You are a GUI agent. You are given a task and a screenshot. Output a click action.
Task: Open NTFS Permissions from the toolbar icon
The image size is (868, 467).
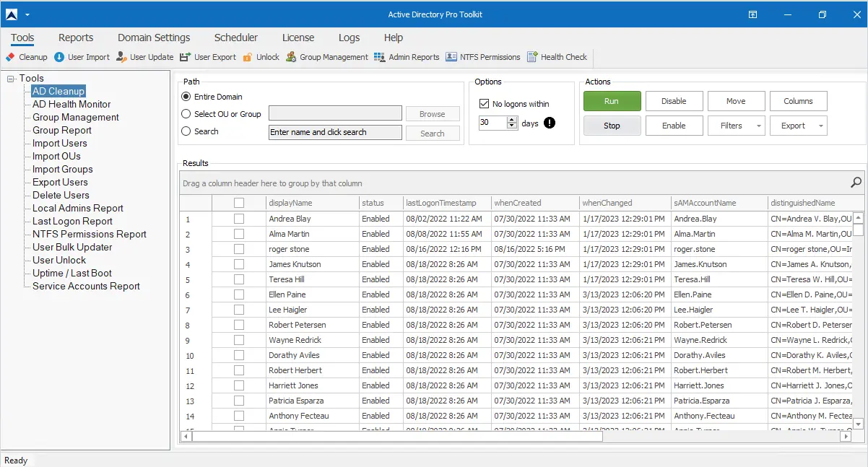(451, 57)
